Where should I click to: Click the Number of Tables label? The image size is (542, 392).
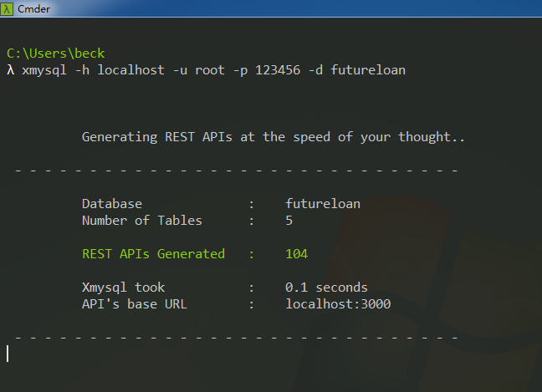[x=142, y=221]
